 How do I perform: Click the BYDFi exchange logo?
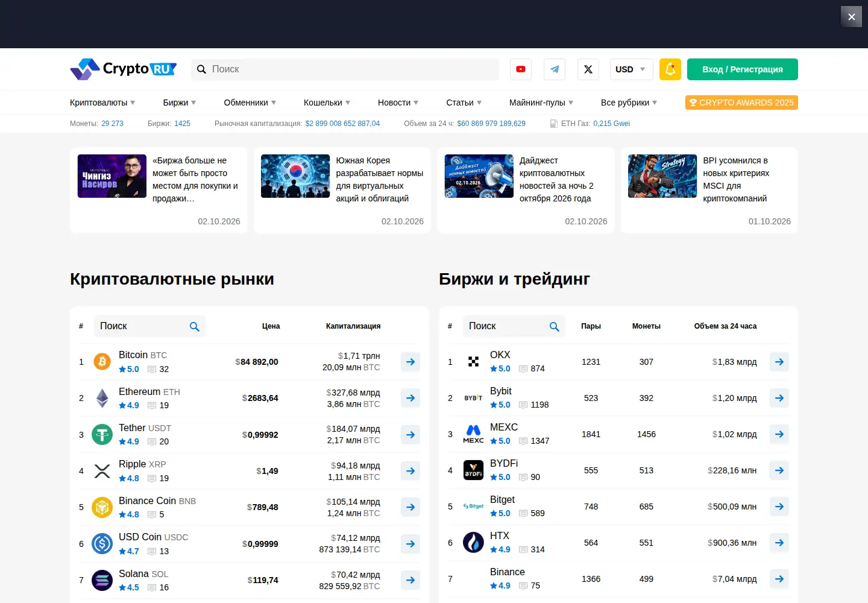click(473, 470)
